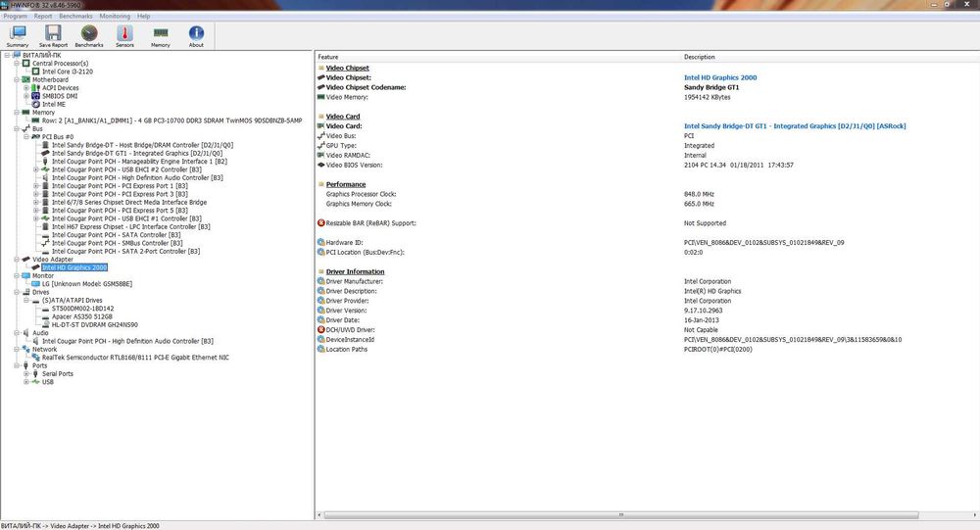The width and height of the screenshot is (980, 530).
Task: Select Sandy Bridge-DT GT1 Integrated Graphics item
Action: pyautogui.click(x=137, y=153)
